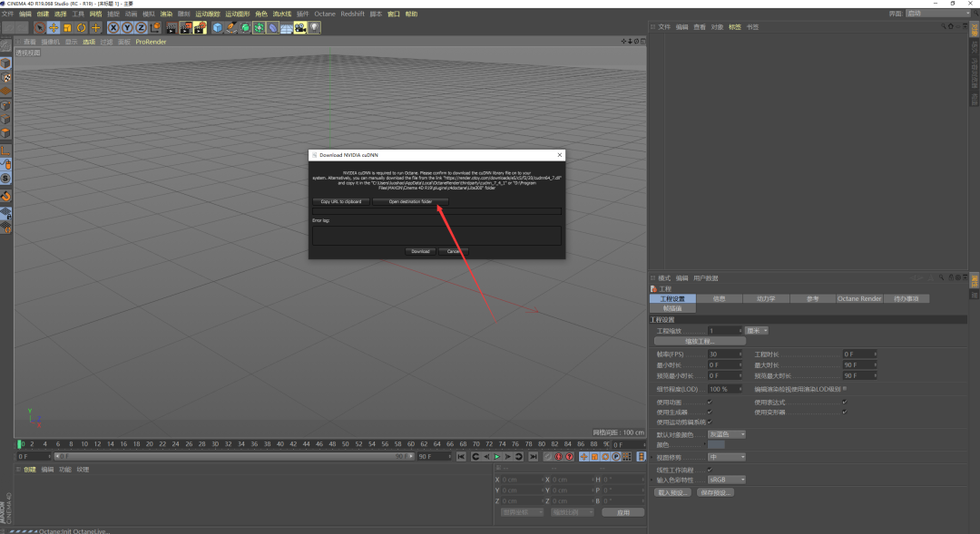Open the array modeling objects icon
The image size is (980, 534).
[x=259, y=27]
